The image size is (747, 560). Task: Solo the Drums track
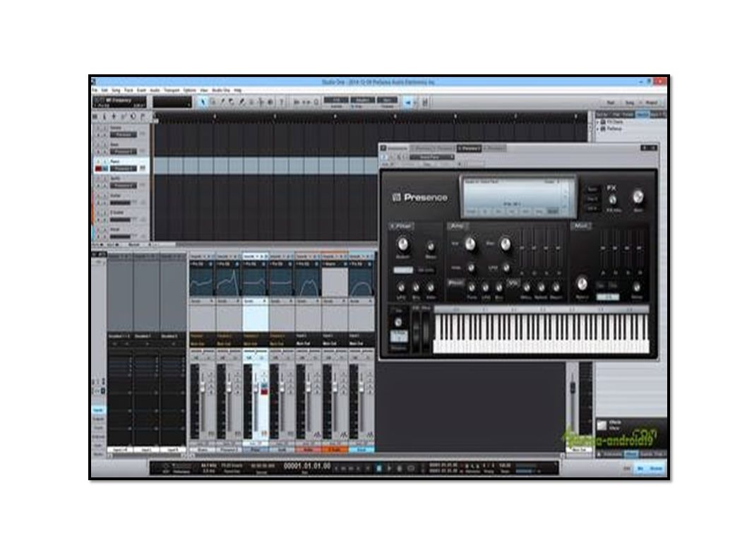(x=104, y=129)
